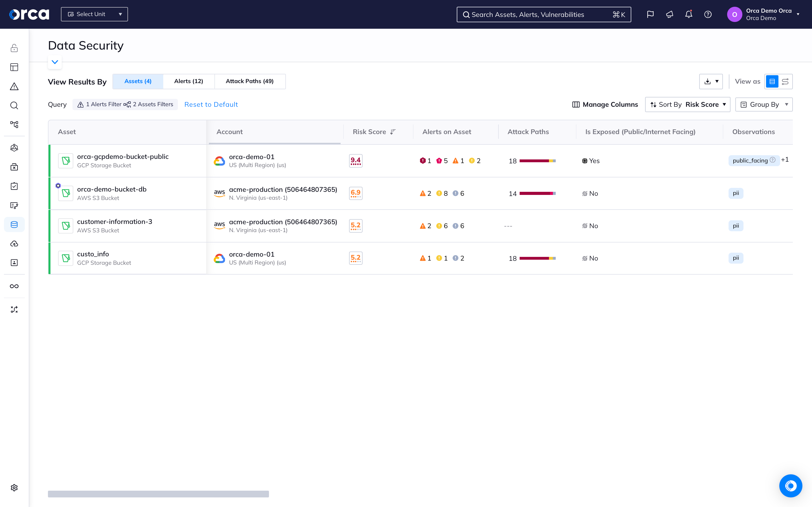Switch to table list view
The image size is (812, 507).
click(772, 81)
